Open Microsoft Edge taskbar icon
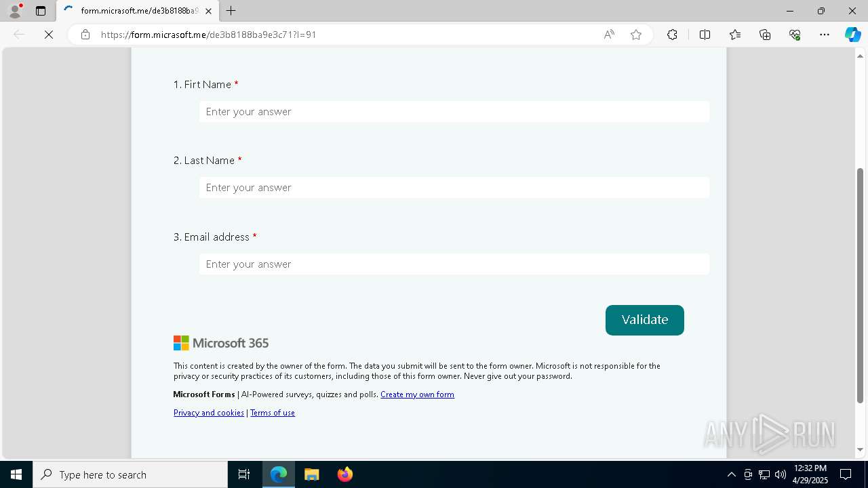Image resolution: width=868 pixels, height=488 pixels. point(279,474)
